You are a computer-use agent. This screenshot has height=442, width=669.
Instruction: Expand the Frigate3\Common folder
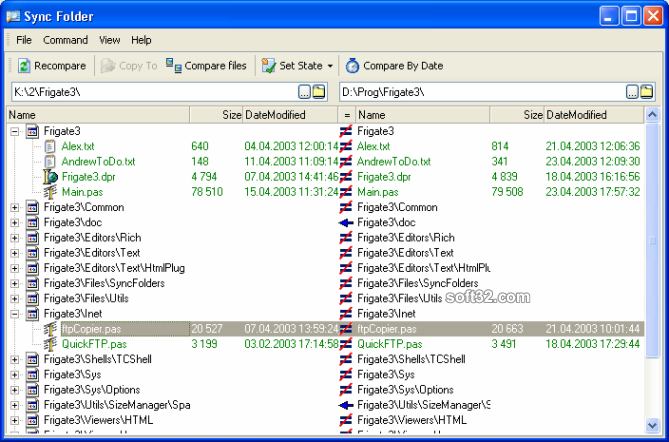coord(15,207)
